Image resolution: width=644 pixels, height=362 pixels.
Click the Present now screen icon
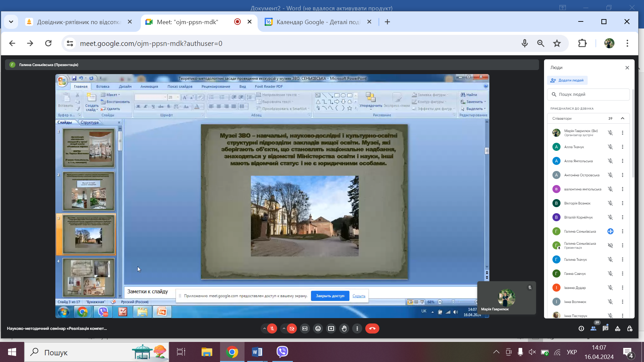pos(331,328)
